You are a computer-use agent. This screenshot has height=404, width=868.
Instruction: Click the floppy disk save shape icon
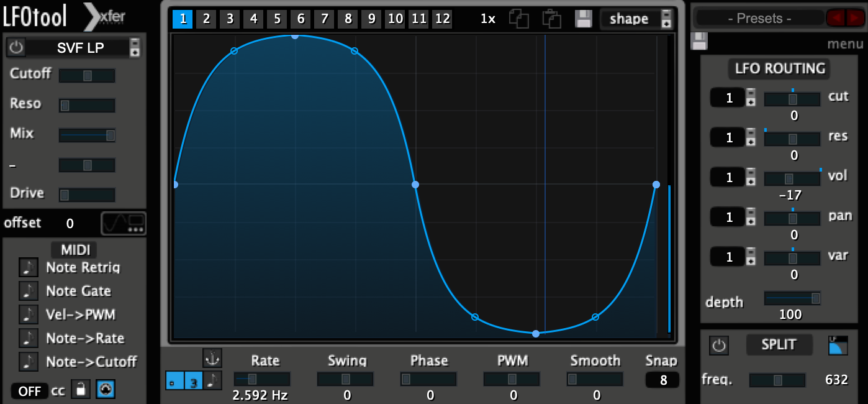click(x=584, y=19)
